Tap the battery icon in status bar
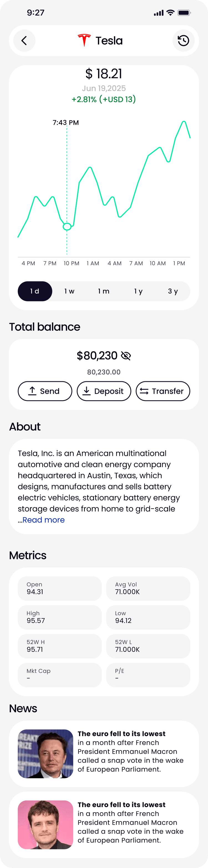Screen dimensions: 208x868 pyautogui.click(x=184, y=13)
